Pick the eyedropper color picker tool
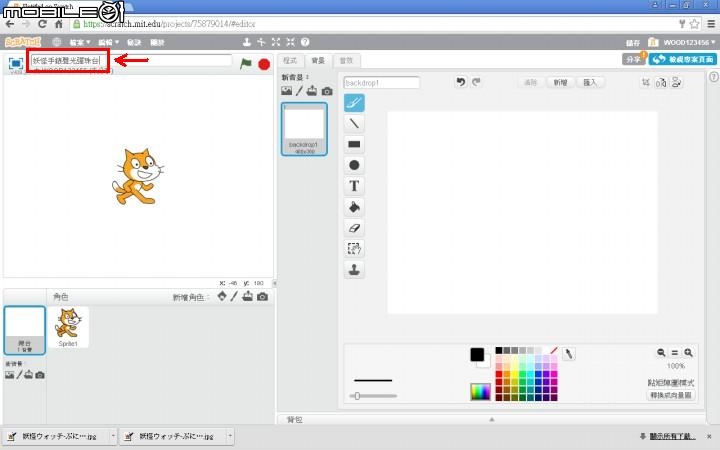The height and width of the screenshot is (450, 720). pos(568,354)
